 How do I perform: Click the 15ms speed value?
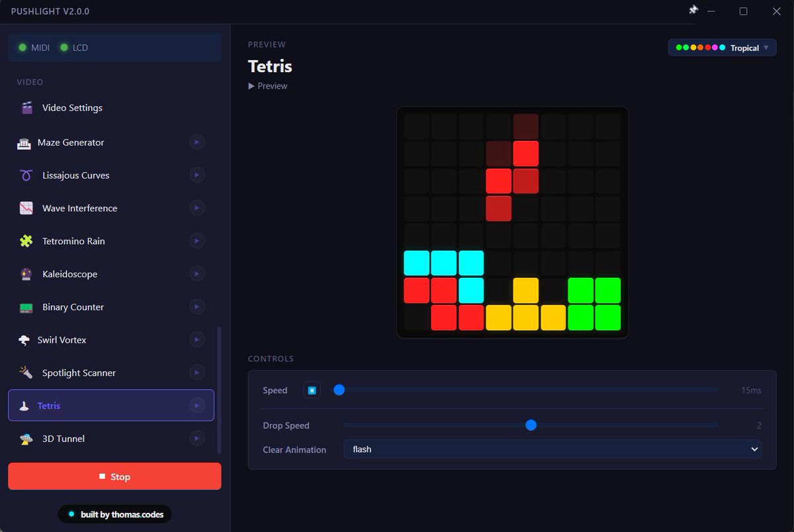751,390
